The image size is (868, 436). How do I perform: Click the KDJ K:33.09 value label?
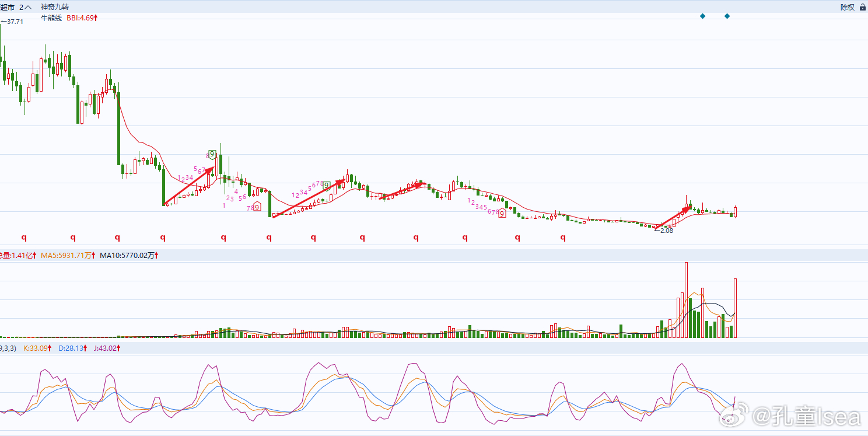[36, 348]
